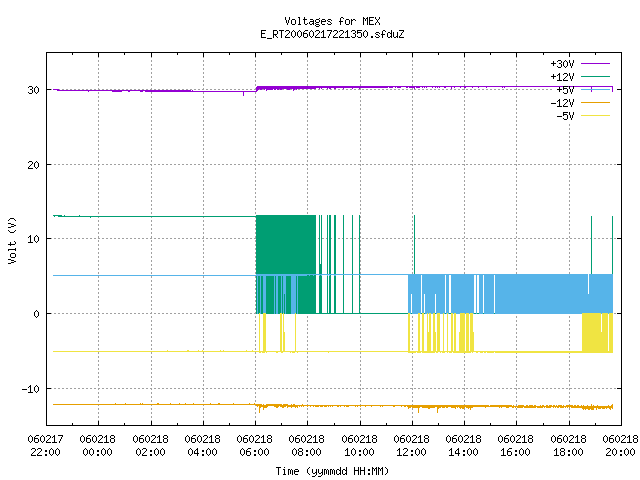Click the +30V legend label
This screenshot has width=640, height=480.
562,64
